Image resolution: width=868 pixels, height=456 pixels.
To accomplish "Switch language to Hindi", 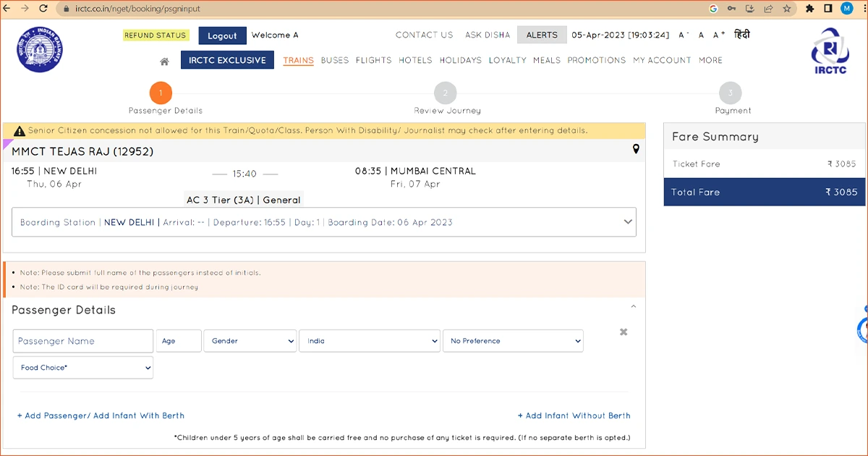I will [742, 35].
